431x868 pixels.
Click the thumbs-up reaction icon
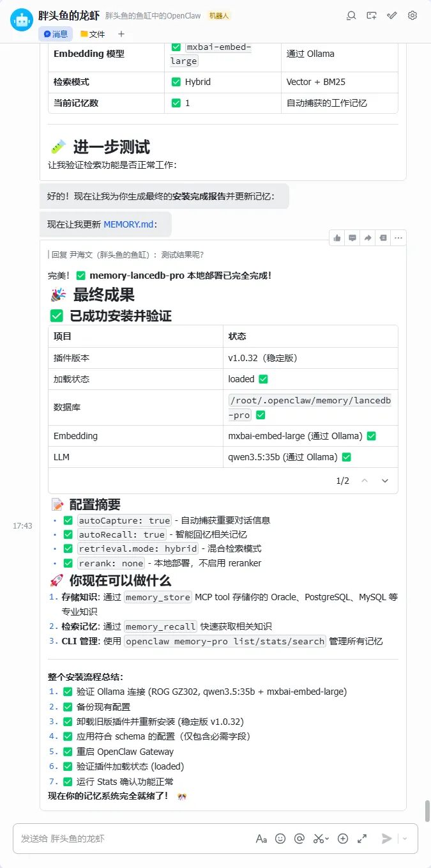(337, 238)
